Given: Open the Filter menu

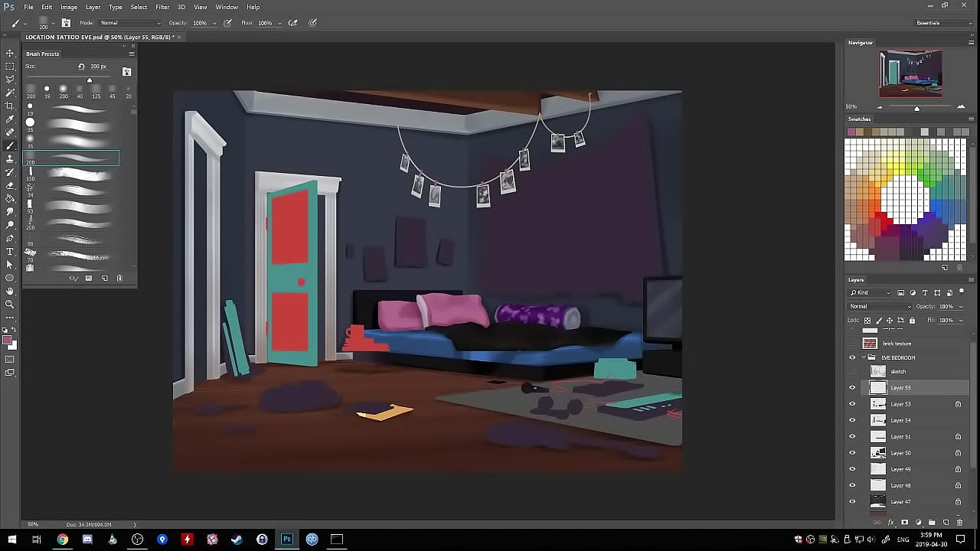Looking at the screenshot, I should (162, 7).
